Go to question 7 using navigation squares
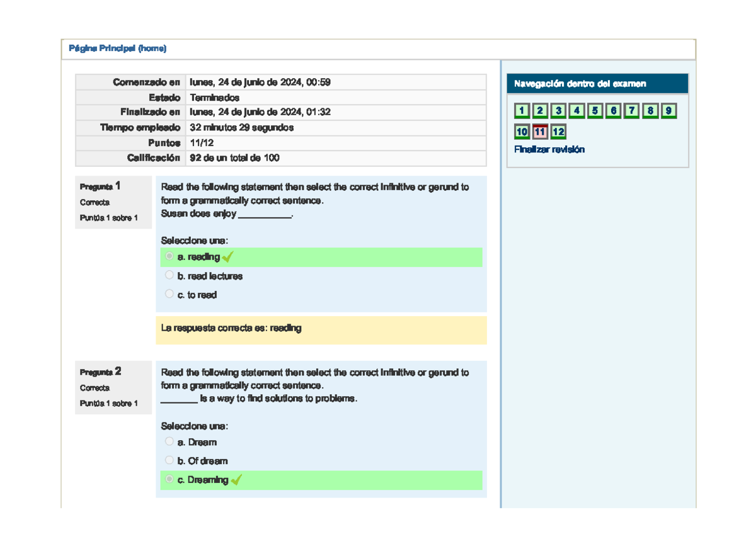756x534 pixels. pos(631,110)
